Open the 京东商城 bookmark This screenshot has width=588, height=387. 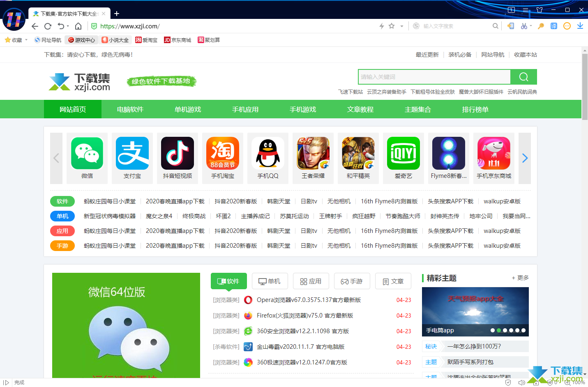(x=178, y=40)
